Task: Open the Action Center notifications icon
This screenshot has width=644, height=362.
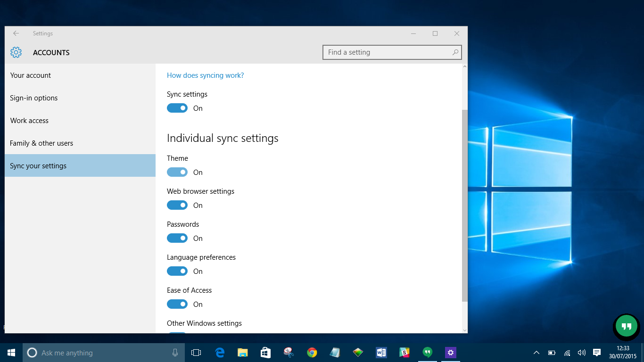Action: (x=597, y=353)
